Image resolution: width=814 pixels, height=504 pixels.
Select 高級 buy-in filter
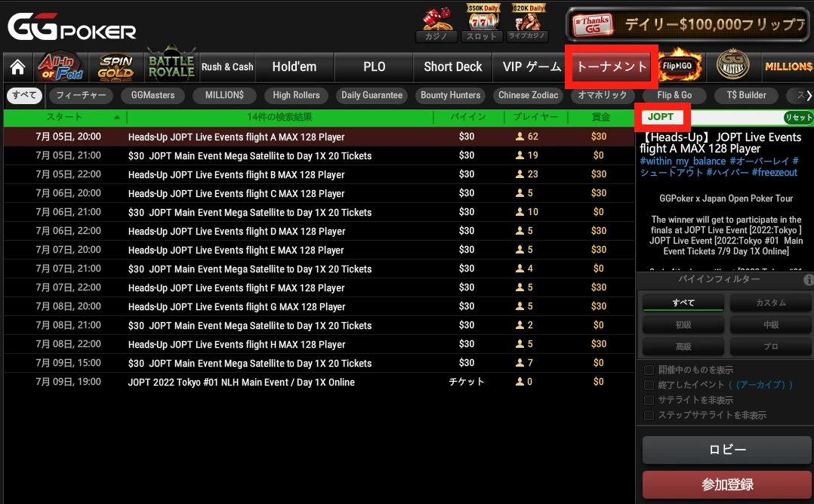coord(683,346)
